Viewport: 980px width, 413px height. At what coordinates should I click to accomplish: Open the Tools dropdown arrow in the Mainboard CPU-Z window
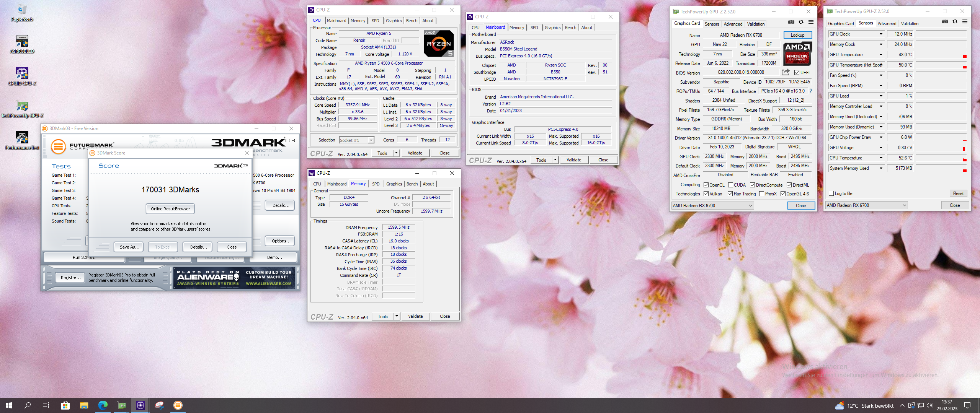555,160
